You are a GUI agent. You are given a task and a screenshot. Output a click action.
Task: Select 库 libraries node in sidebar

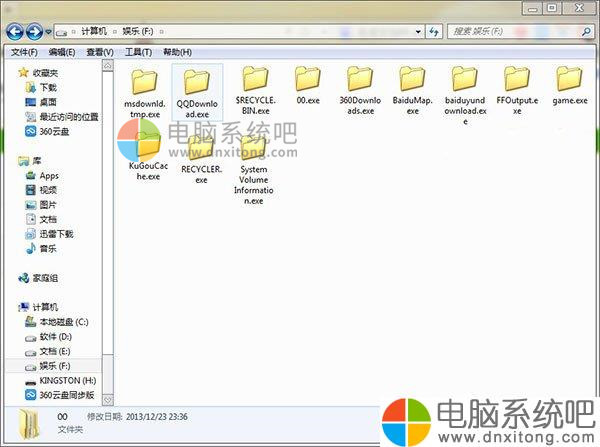pos(30,161)
